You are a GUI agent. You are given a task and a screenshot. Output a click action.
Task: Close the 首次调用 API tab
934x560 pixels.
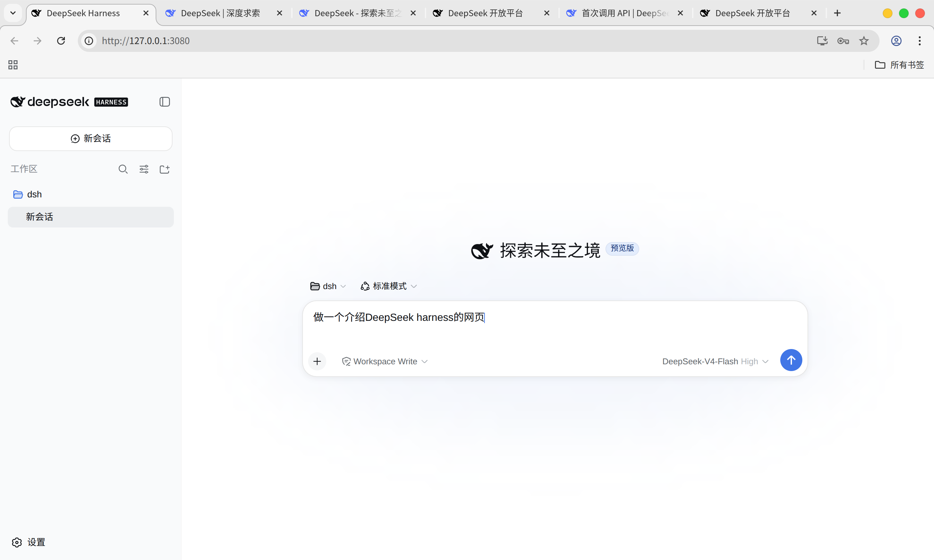[681, 13]
